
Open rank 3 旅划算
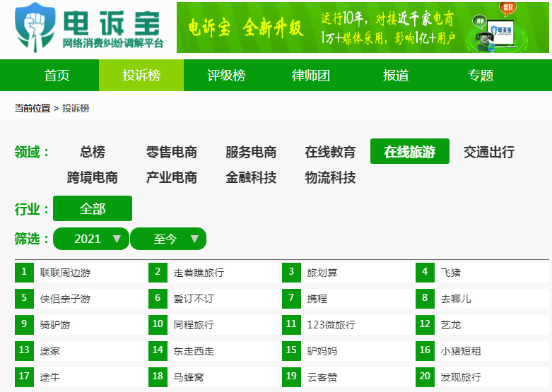[322, 273]
